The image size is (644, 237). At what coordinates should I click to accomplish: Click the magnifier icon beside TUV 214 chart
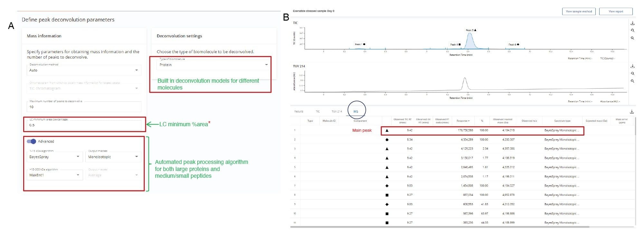632,81
